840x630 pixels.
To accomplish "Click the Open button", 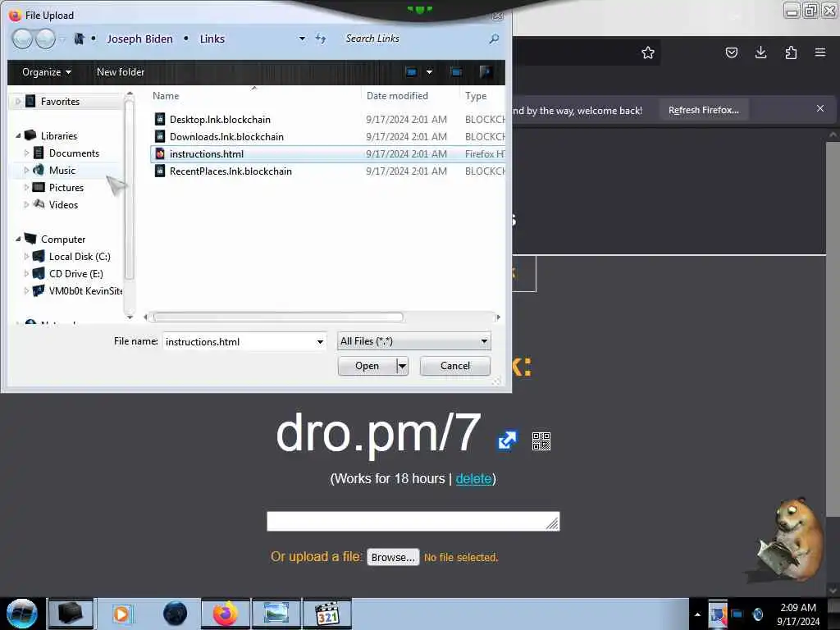I will [x=367, y=366].
